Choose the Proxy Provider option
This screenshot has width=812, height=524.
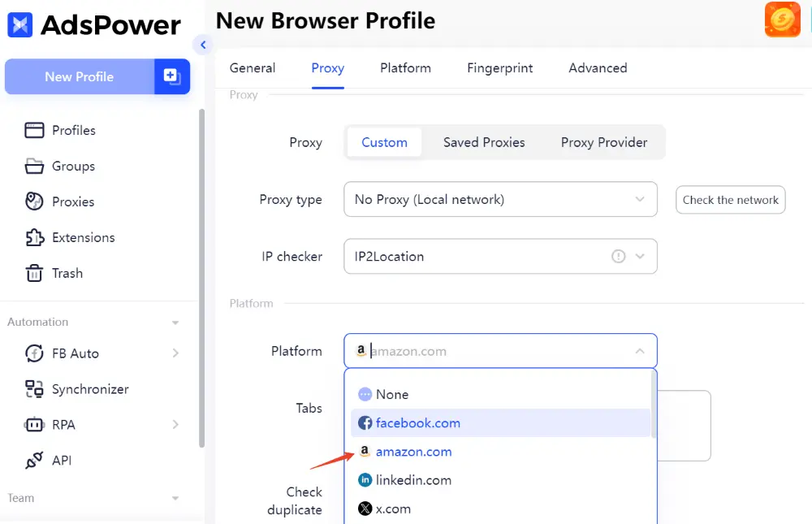tap(604, 142)
